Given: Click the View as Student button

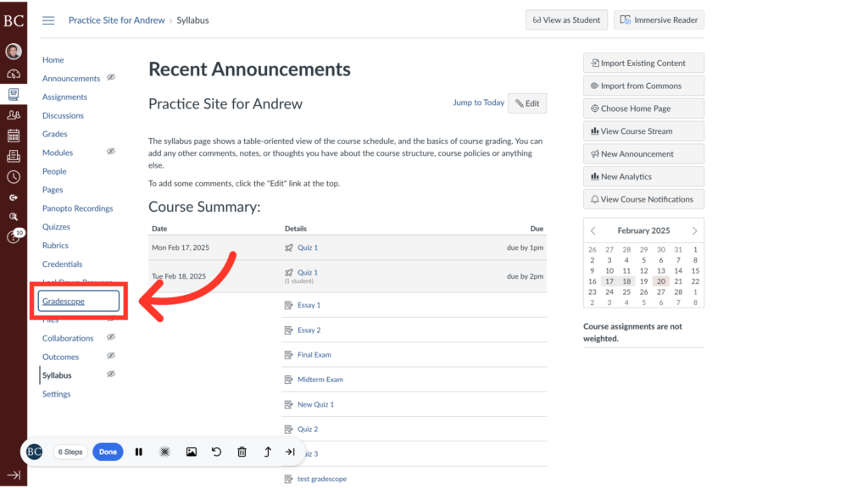Looking at the screenshot, I should click(566, 19).
